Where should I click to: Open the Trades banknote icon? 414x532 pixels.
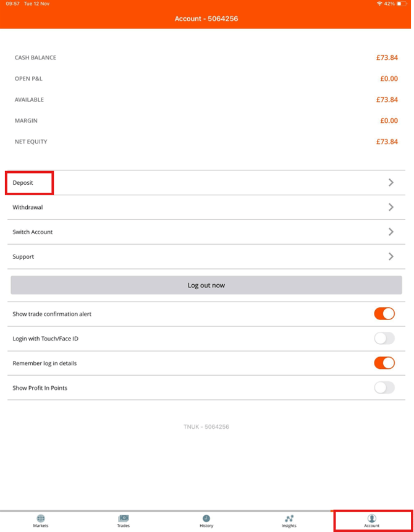tap(123, 518)
